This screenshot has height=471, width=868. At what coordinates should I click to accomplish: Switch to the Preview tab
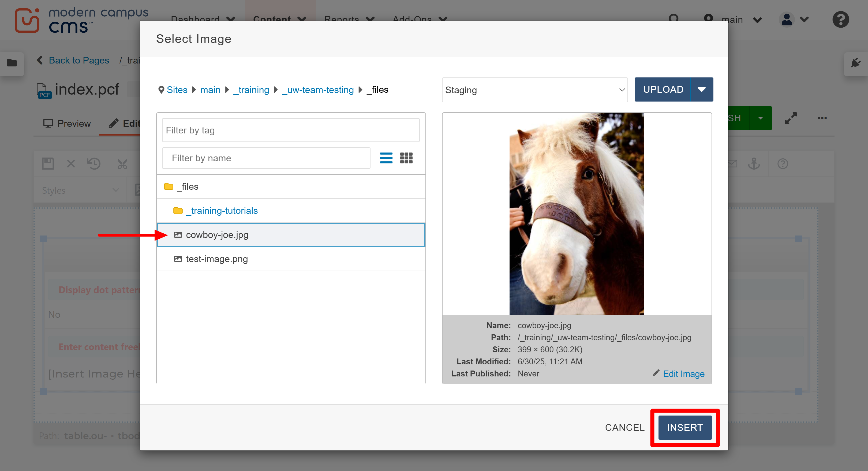tap(66, 123)
